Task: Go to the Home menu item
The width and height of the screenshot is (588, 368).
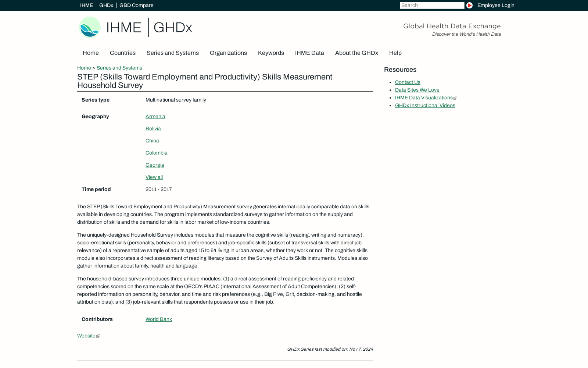Action: (x=91, y=53)
